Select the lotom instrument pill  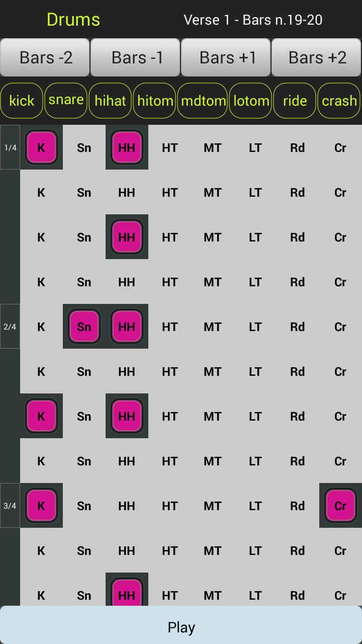pos(251,101)
